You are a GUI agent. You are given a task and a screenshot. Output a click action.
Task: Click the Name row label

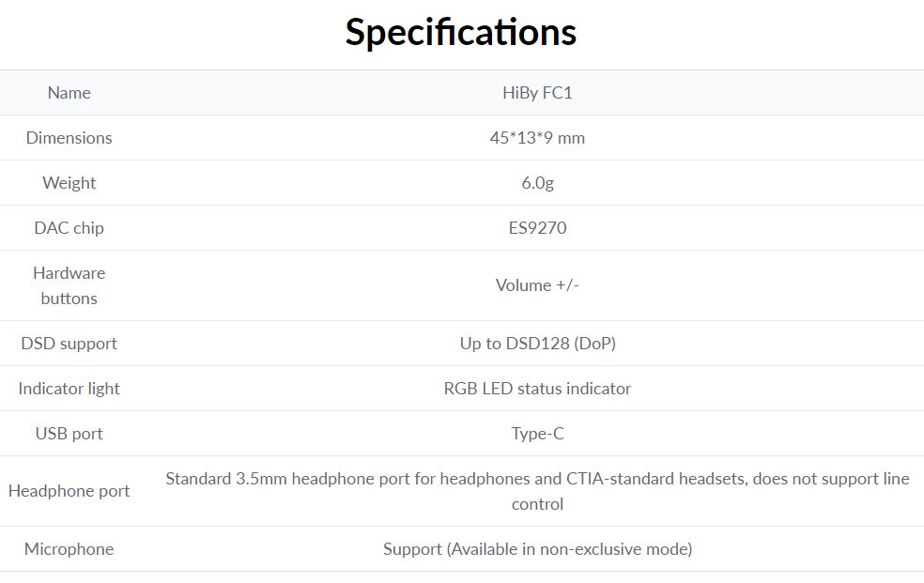pos(69,93)
